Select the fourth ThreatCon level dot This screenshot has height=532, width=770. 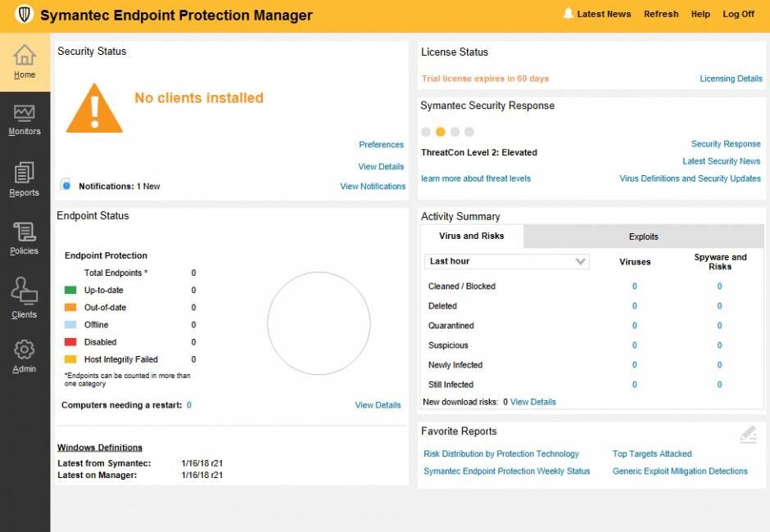point(469,132)
